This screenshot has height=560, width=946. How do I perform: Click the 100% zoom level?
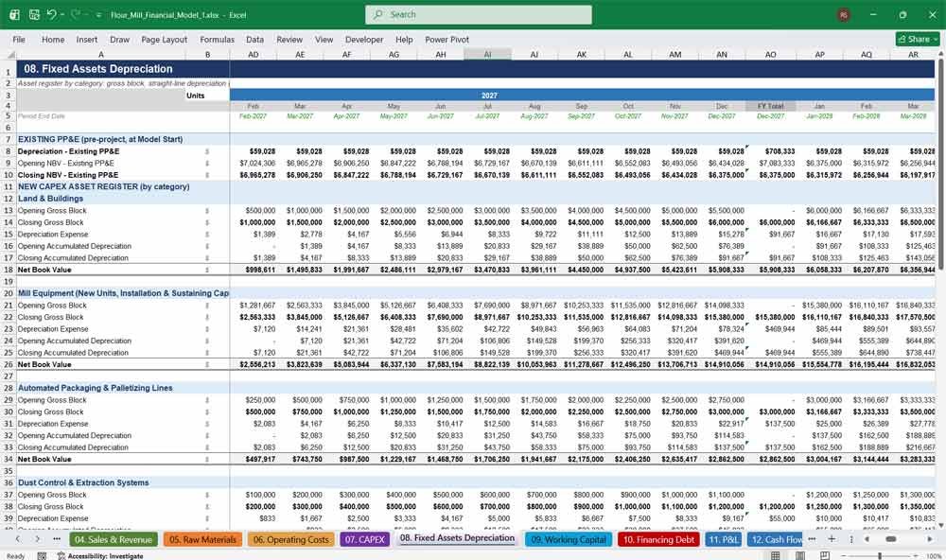(934, 556)
